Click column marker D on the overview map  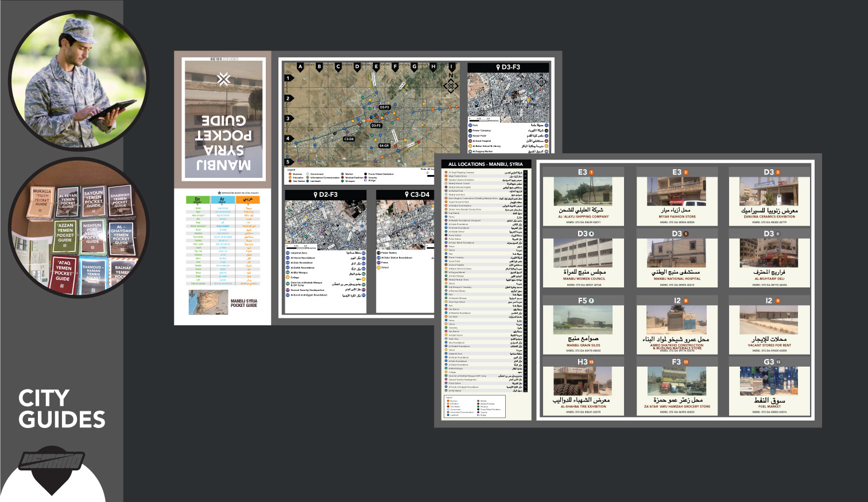point(357,67)
